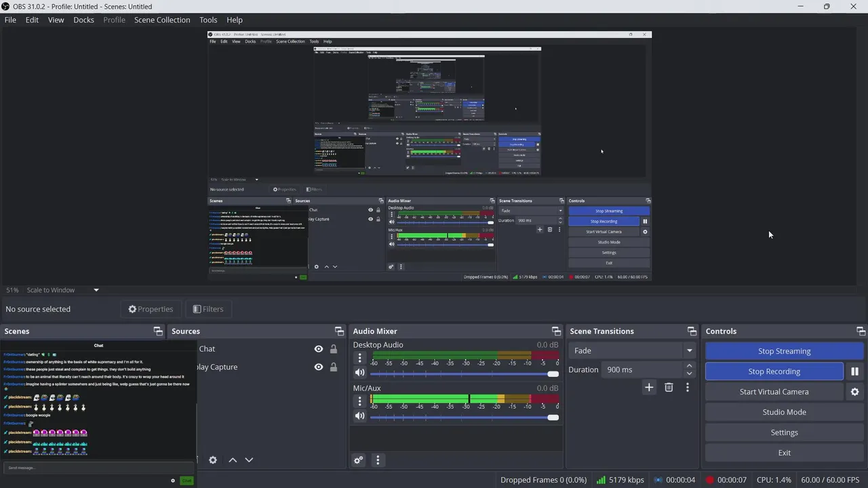Click the OBS logo in title bar
This screenshot has width=868, height=488.
click(x=7, y=6)
